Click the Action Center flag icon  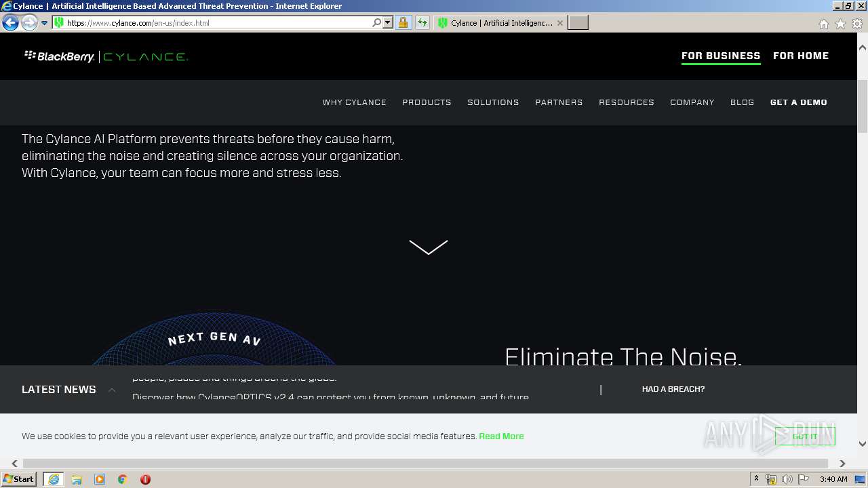pos(804,479)
